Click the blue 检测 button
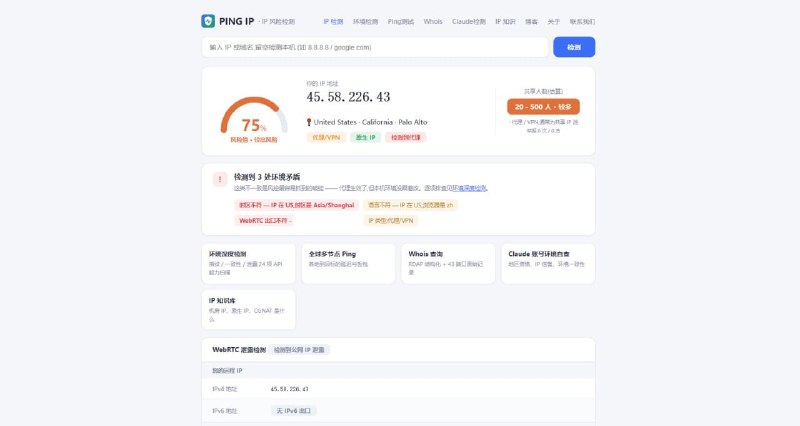 click(x=574, y=47)
